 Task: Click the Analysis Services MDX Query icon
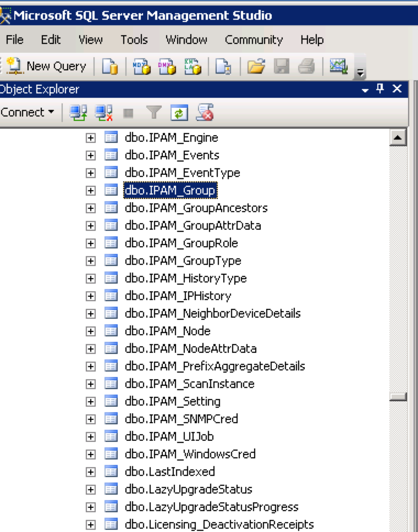pyautogui.click(x=141, y=66)
